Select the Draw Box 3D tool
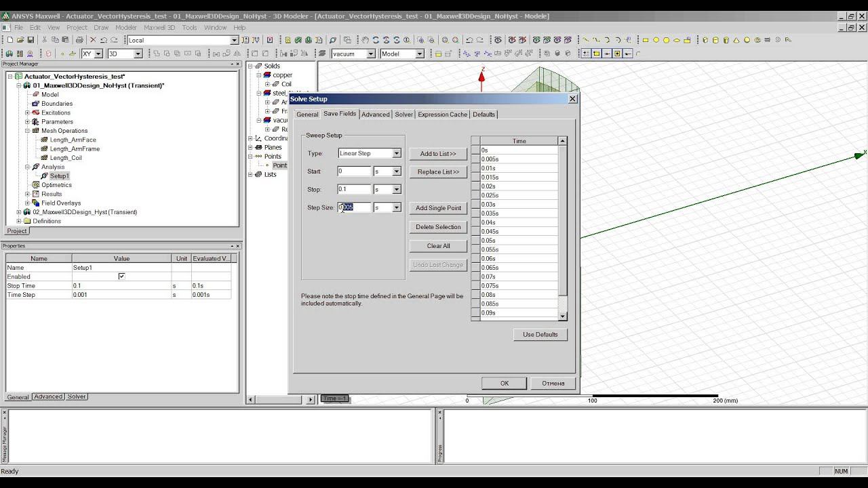The height and width of the screenshot is (488, 868). click(x=705, y=40)
